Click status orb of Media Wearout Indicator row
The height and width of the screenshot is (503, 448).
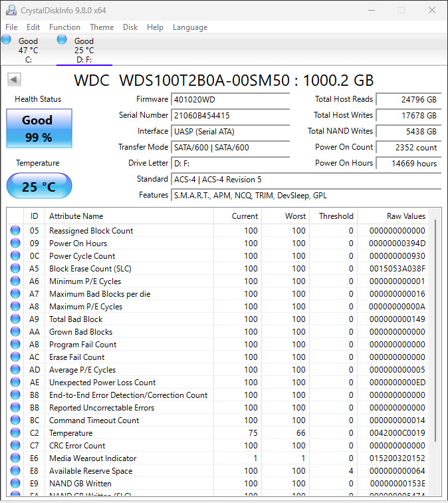15,458
